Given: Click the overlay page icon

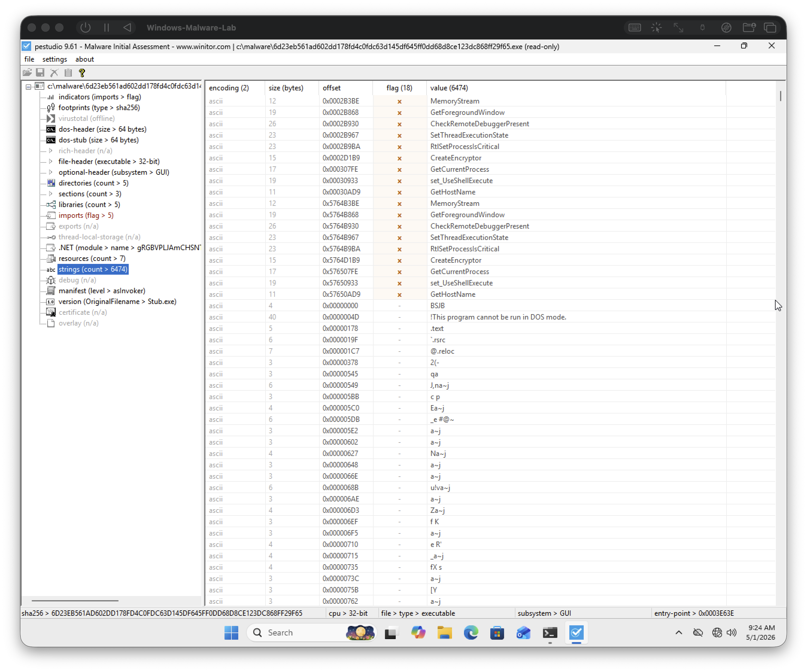Looking at the screenshot, I should click(51, 323).
